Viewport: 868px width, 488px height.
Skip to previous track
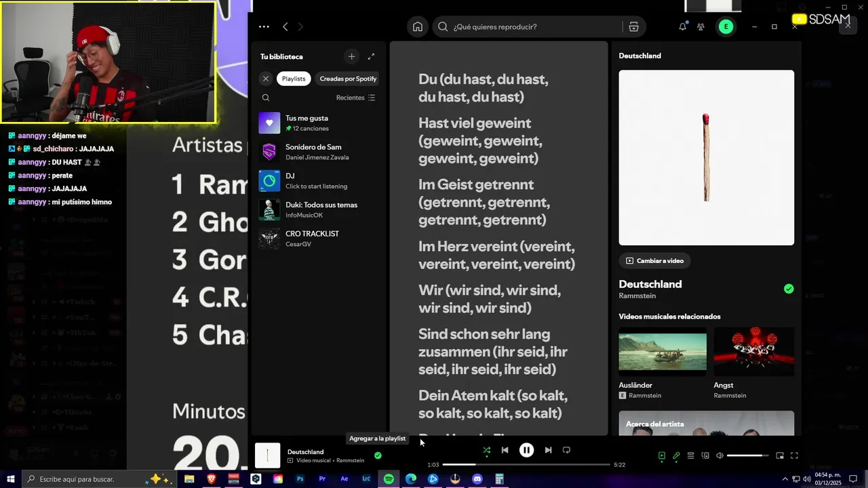(x=505, y=450)
